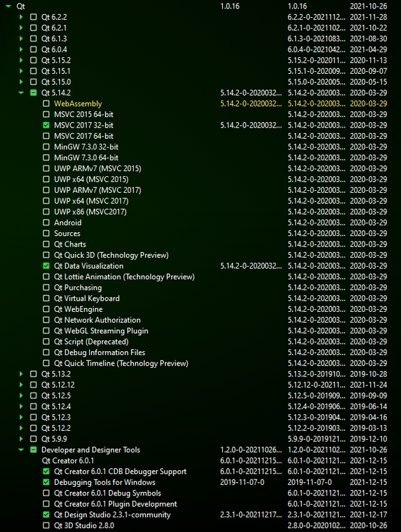Enable the WebAssembly component checkbox
401x532 pixels.
coord(46,104)
